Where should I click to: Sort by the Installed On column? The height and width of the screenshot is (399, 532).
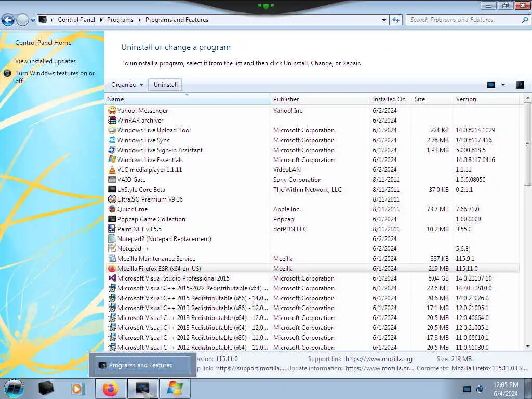(390, 99)
